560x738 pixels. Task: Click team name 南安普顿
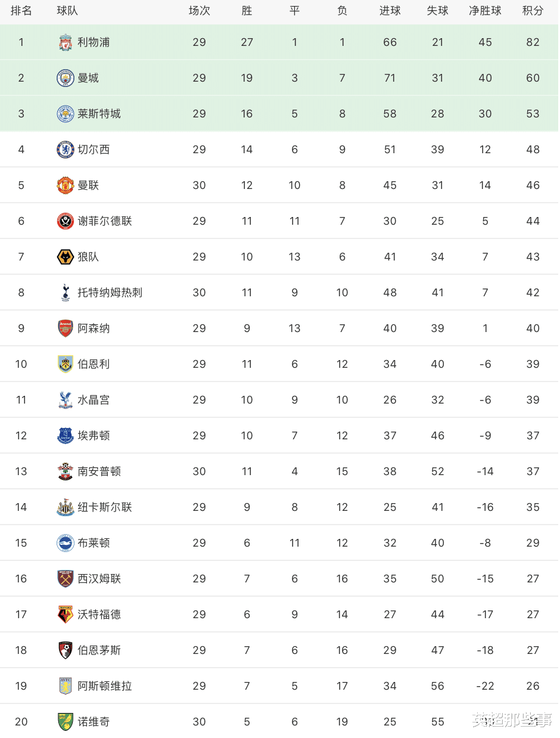99,472
